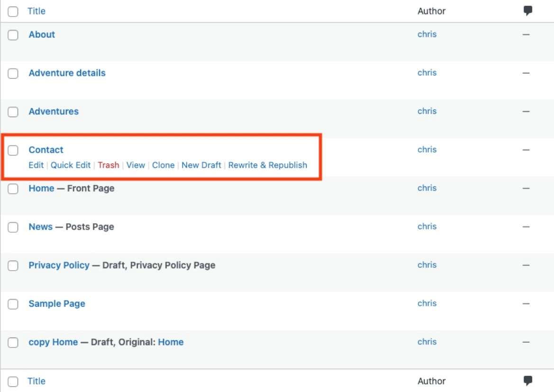Open the Privacy Policy draft

click(59, 265)
